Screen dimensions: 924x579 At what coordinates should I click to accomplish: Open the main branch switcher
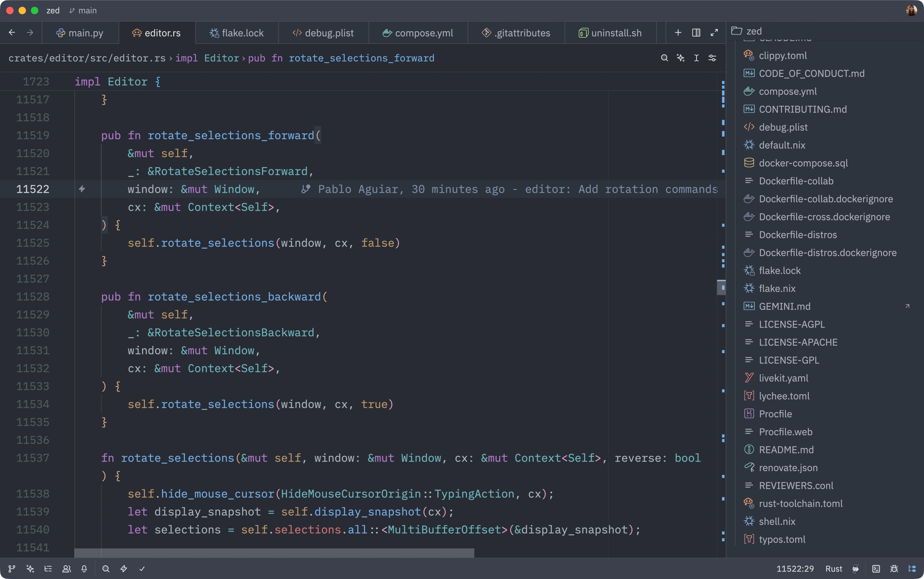[83, 10]
